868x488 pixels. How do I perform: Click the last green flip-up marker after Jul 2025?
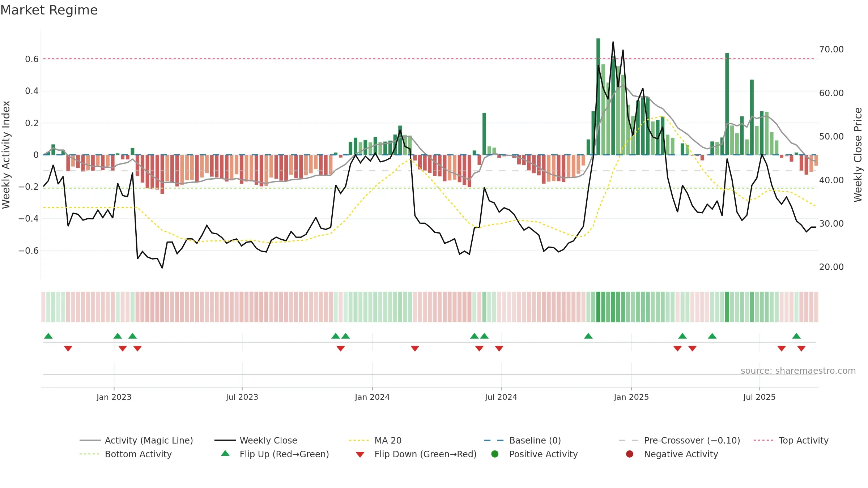point(796,336)
